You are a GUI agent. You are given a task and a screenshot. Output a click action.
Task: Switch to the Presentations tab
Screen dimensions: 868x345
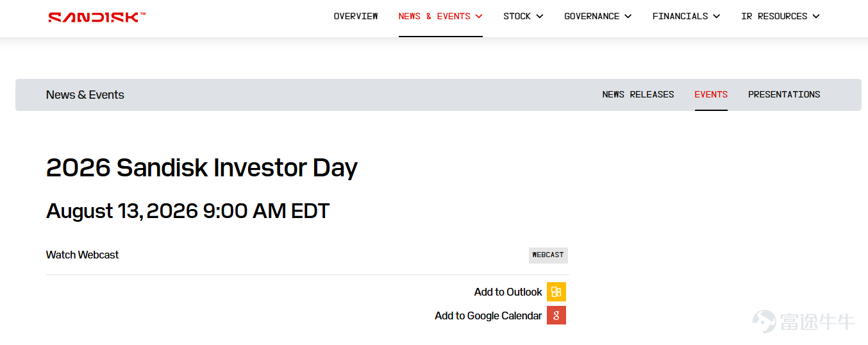point(784,94)
